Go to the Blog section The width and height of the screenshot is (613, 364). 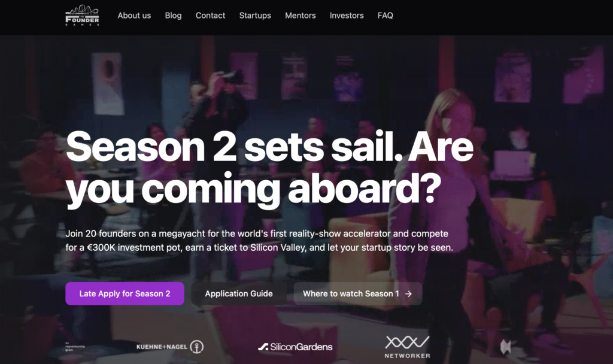(x=173, y=16)
